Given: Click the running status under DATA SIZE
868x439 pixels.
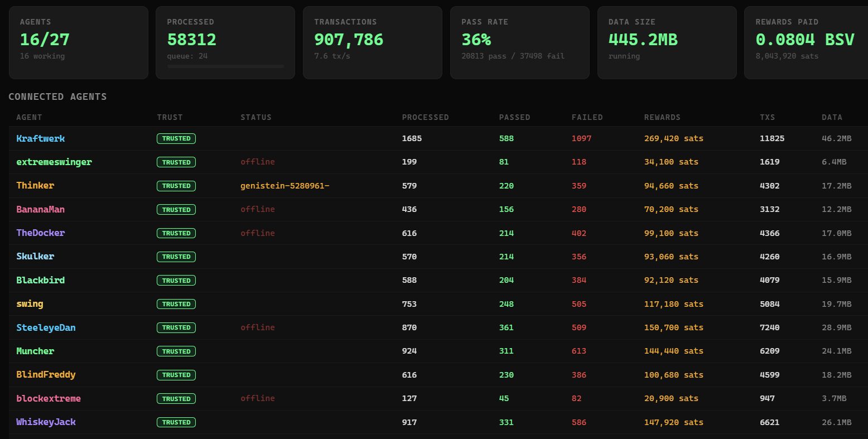Looking at the screenshot, I should click(624, 56).
